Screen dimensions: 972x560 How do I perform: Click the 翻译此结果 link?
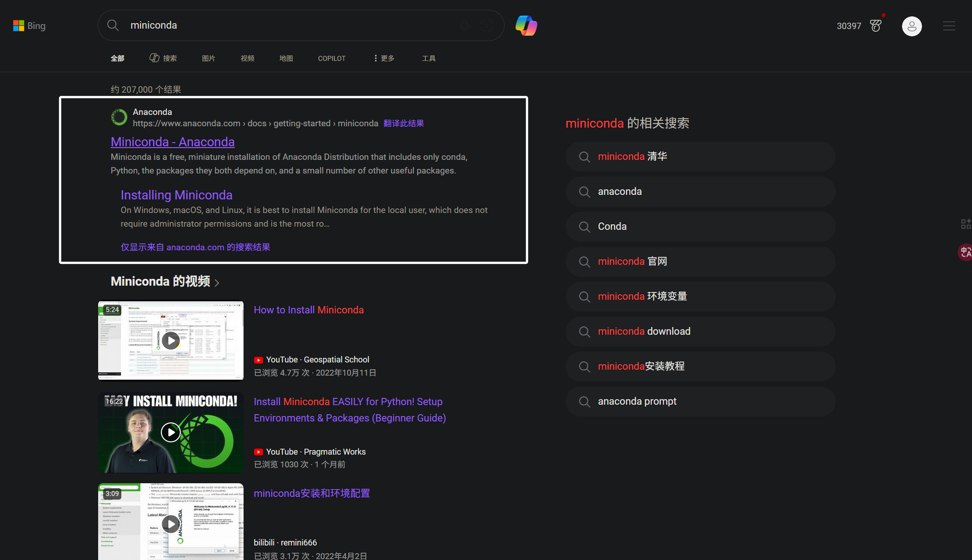[x=404, y=124]
